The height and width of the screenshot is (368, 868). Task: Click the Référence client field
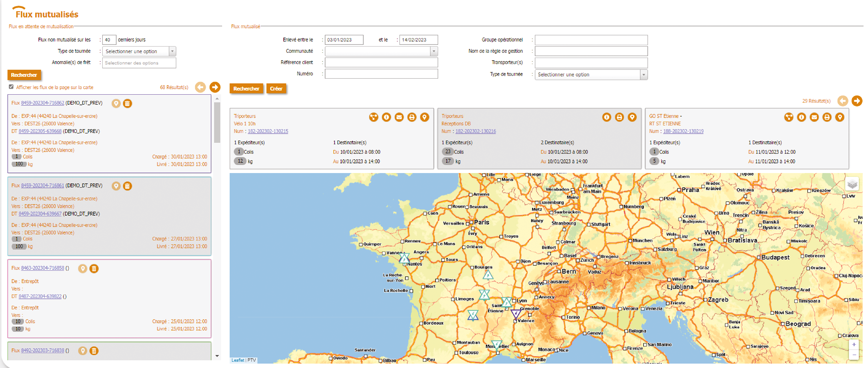(x=381, y=63)
